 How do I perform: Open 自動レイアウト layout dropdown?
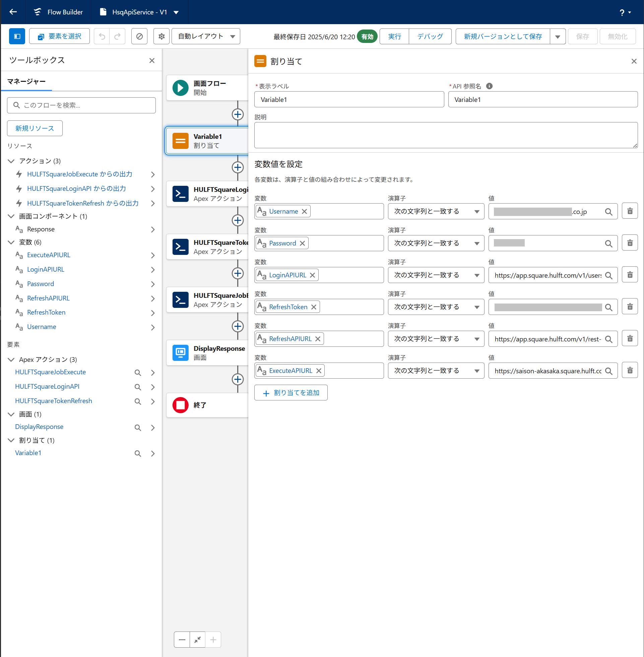tap(206, 36)
